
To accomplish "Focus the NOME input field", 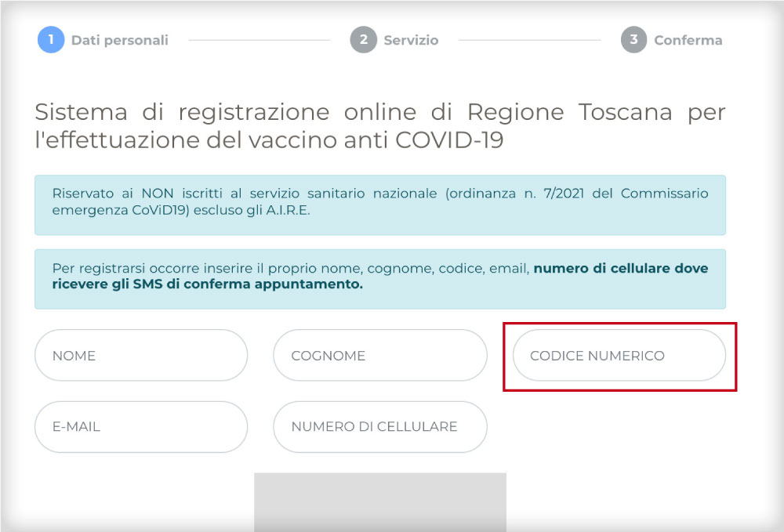I will click(x=141, y=355).
